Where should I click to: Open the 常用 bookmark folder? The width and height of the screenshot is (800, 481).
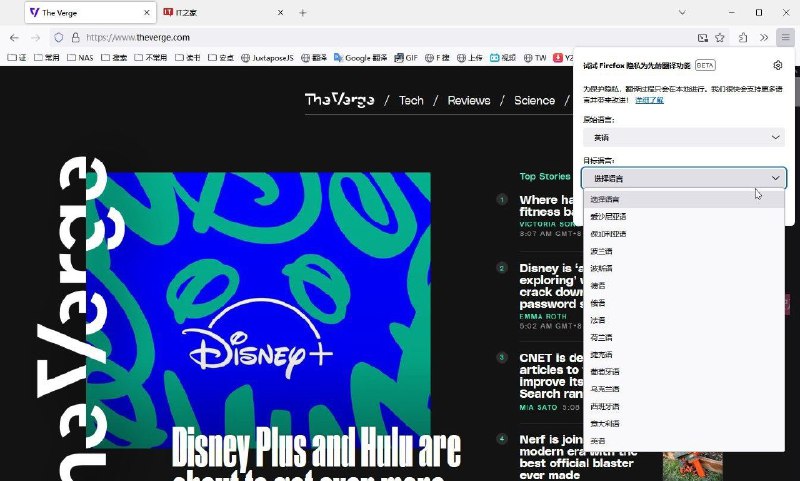pos(46,58)
